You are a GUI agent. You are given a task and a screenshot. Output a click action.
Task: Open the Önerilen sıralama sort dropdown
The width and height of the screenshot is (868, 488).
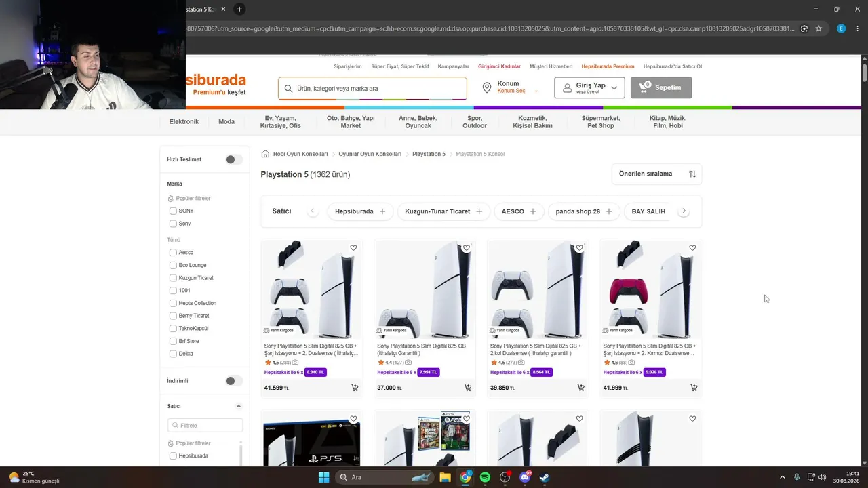[x=656, y=174]
